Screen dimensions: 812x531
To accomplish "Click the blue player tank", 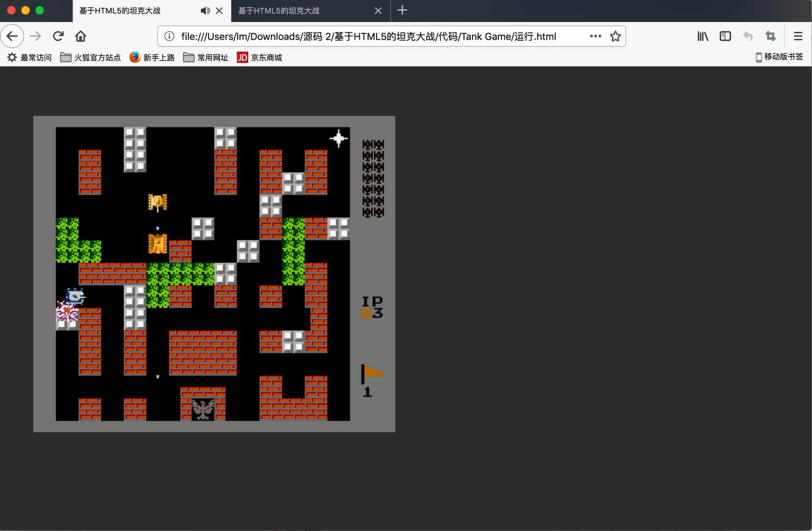I will pyautogui.click(x=75, y=296).
